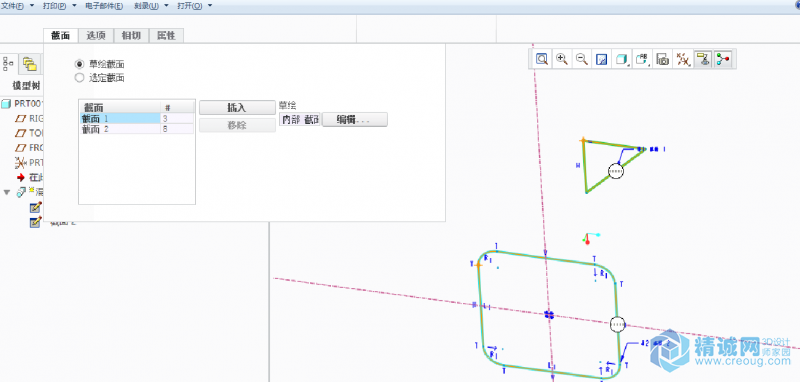Click the 移除 button
The width and height of the screenshot is (800, 382).
(x=237, y=125)
